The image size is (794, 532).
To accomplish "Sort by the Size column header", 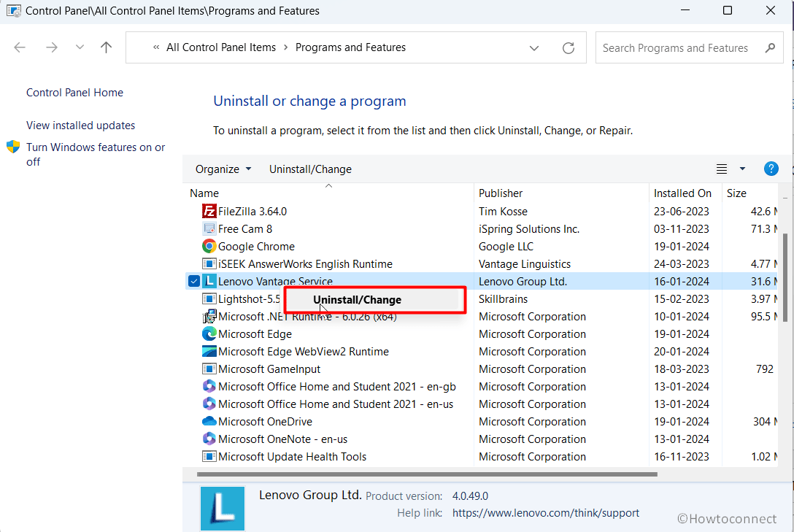I will pos(736,193).
